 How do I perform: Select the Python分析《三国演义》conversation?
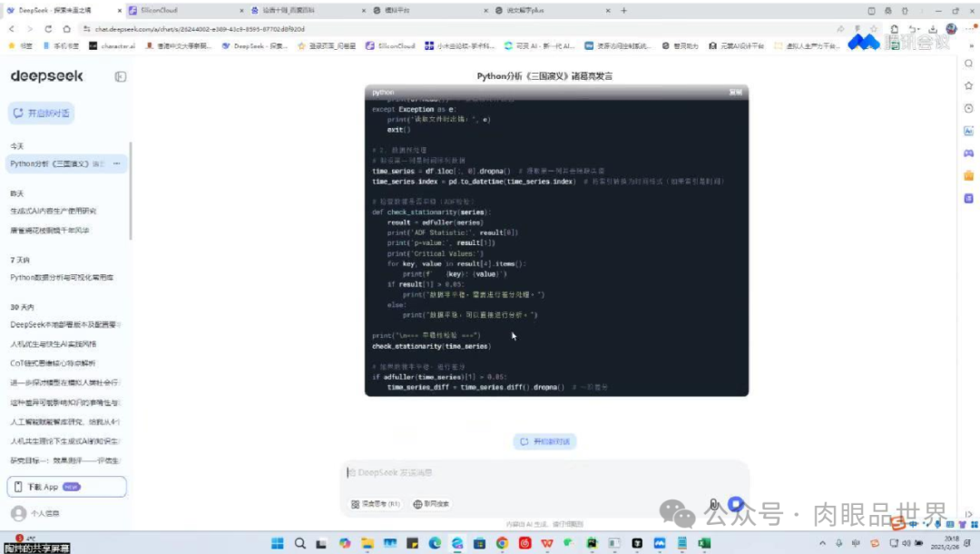pos(65,163)
